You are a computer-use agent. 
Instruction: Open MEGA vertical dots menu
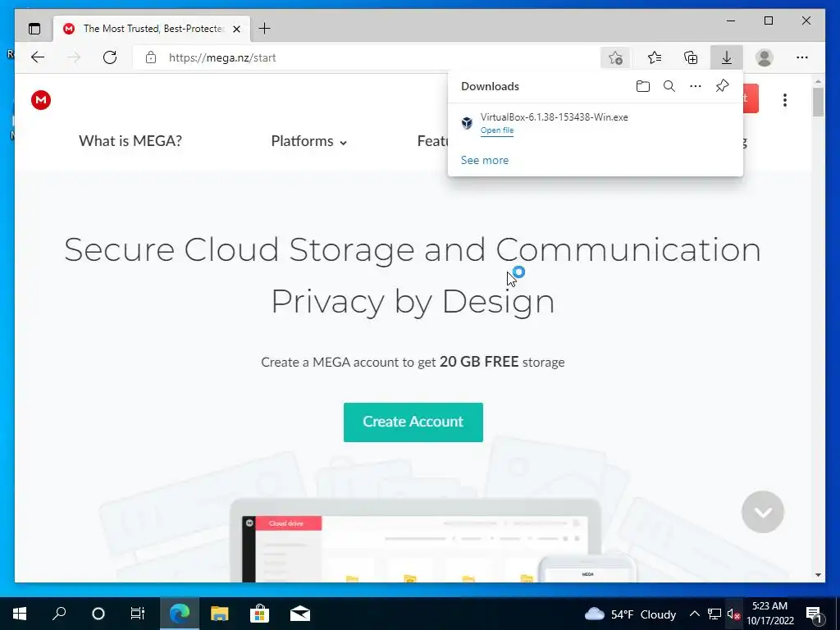point(785,99)
